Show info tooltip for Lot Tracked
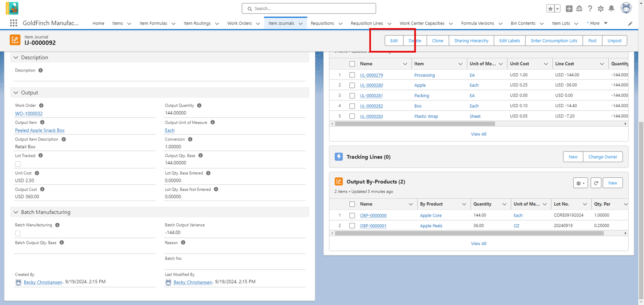 coord(41,156)
